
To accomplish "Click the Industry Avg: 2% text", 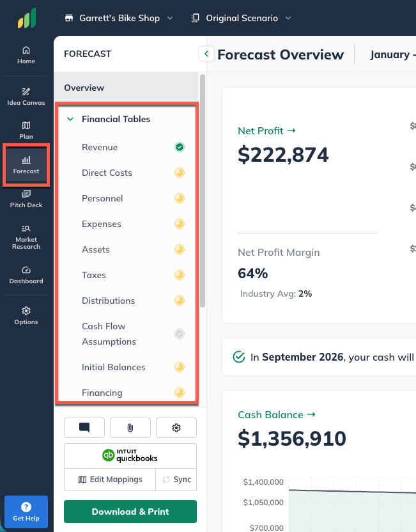I will pyautogui.click(x=276, y=293).
